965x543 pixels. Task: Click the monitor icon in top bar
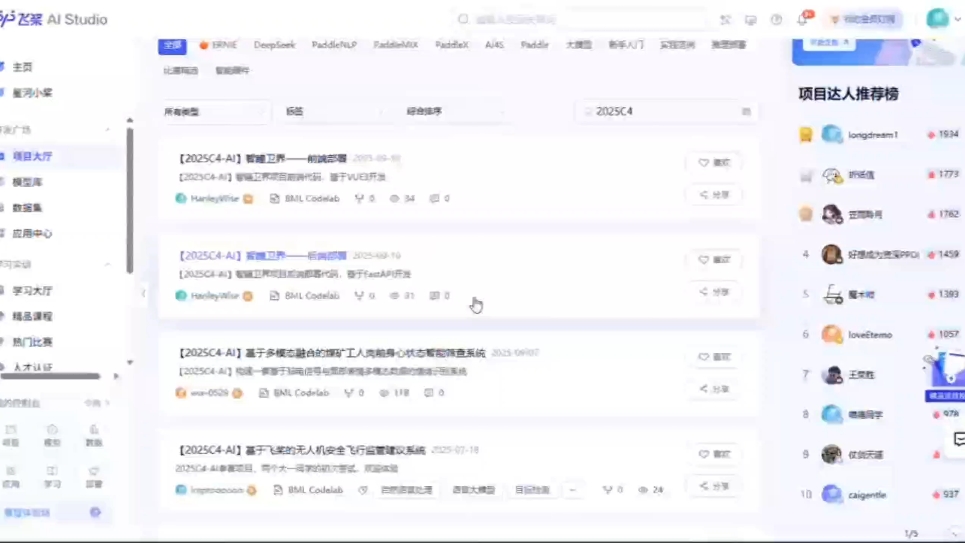click(750, 20)
